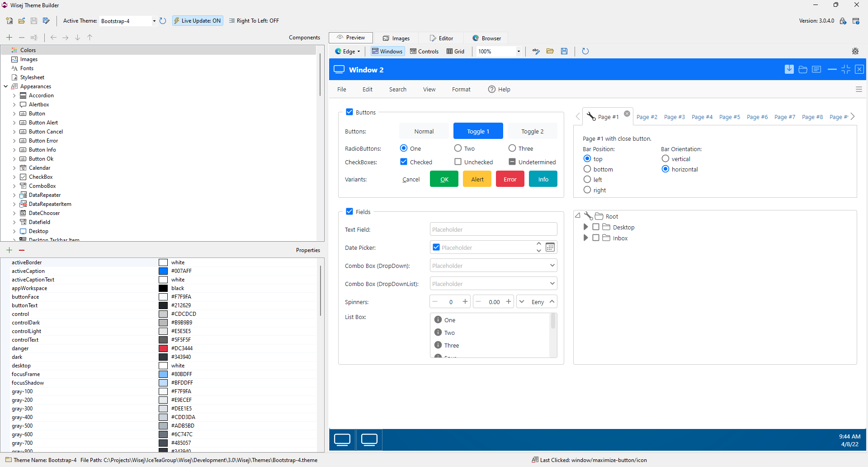Click the move down arrow in Components toolbar
Image resolution: width=868 pixels, height=467 pixels.
(78, 38)
